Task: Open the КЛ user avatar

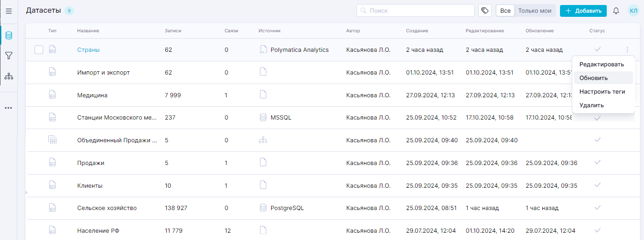Action: (633, 11)
